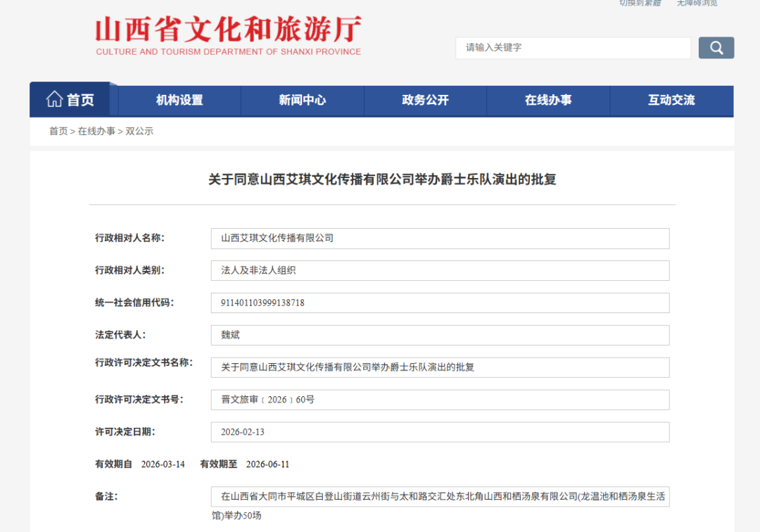This screenshot has height=532, width=760.
Task: Click the 行政许可决定文书号 field
Action: point(440,400)
